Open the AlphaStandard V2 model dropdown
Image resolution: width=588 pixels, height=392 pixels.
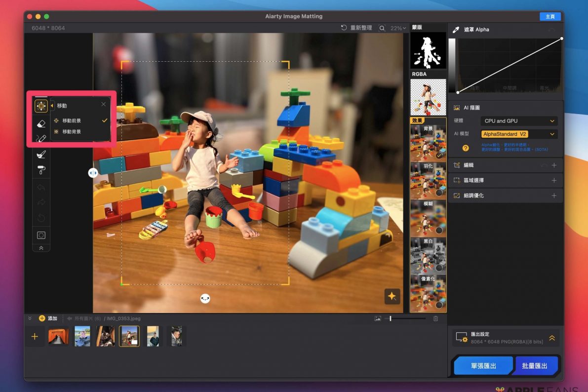[x=518, y=134]
